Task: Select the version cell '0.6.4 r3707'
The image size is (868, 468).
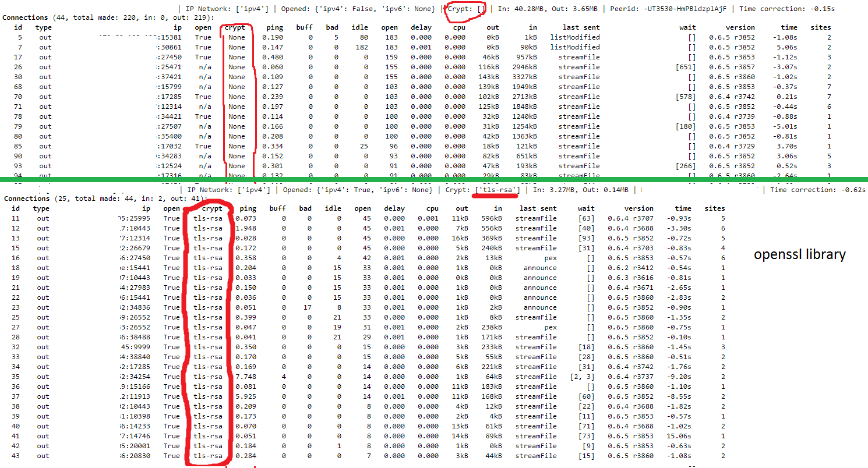Action: (x=630, y=218)
